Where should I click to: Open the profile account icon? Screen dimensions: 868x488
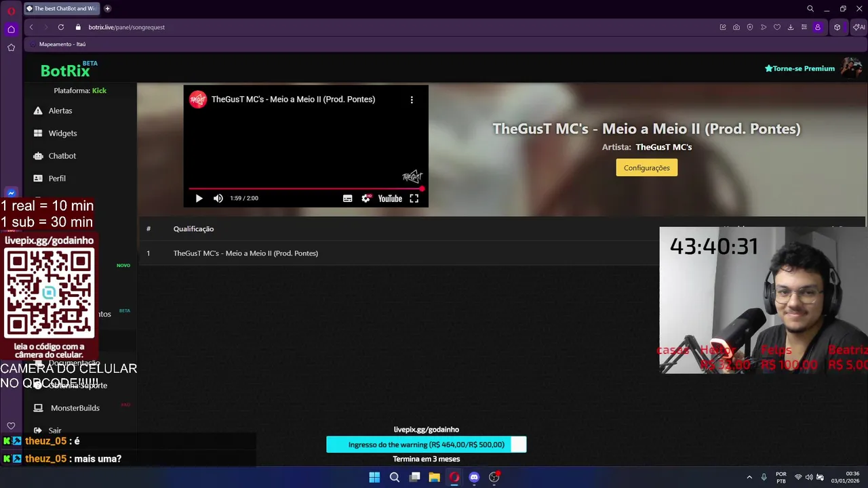[818, 27]
